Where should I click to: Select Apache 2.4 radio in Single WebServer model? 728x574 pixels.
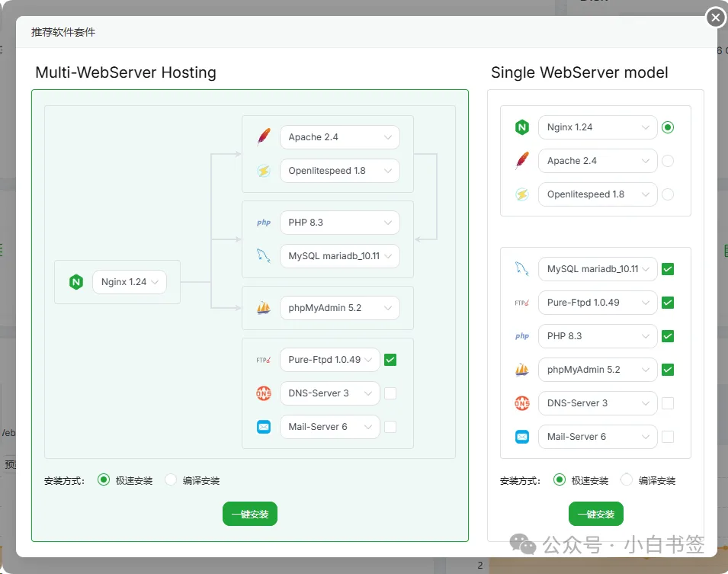pos(668,161)
